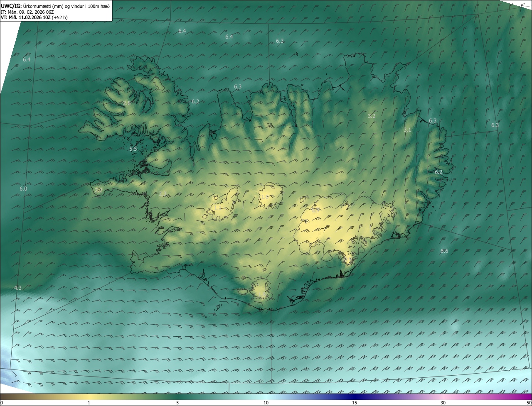Image resolution: width=532 pixels, height=406 pixels.
Task: Click the 2.8 value over the Westfjords
Action: 127,103
